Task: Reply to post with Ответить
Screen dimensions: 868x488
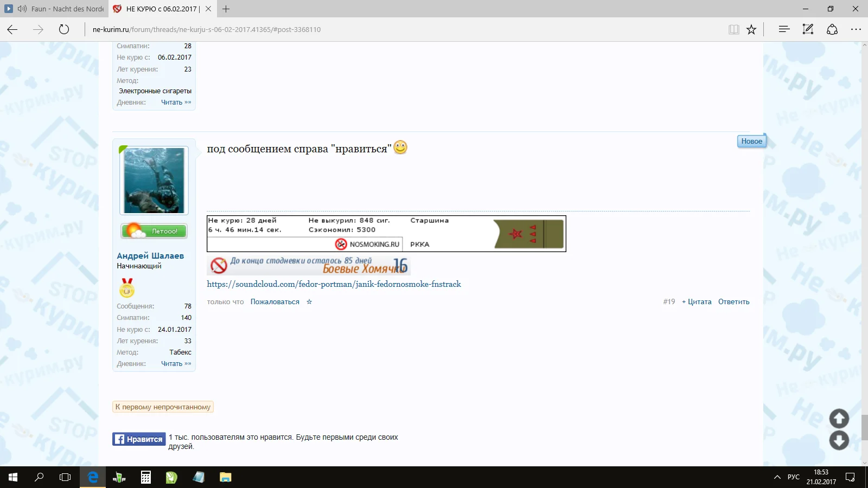Action: 734,302
